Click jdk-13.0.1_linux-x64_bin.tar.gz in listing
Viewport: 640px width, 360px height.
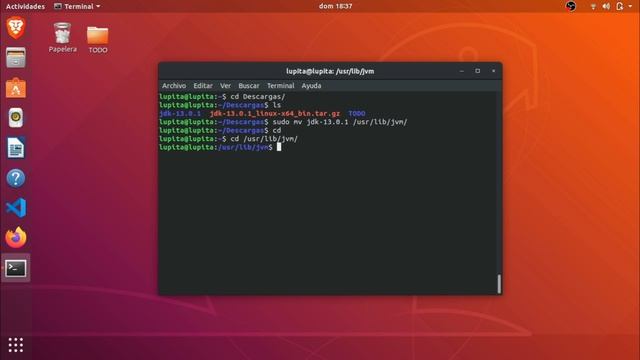(275, 113)
